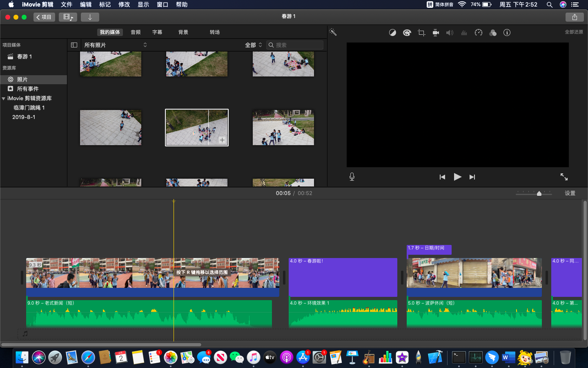Image resolution: width=588 pixels, height=368 pixels.
Task: Open the color balance tool
Action: coord(392,33)
